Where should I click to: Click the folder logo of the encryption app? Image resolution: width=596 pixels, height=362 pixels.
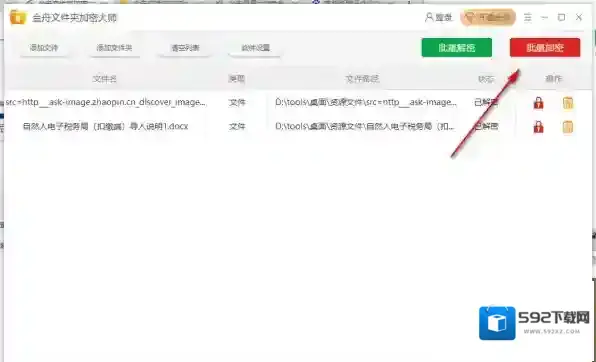(18, 17)
